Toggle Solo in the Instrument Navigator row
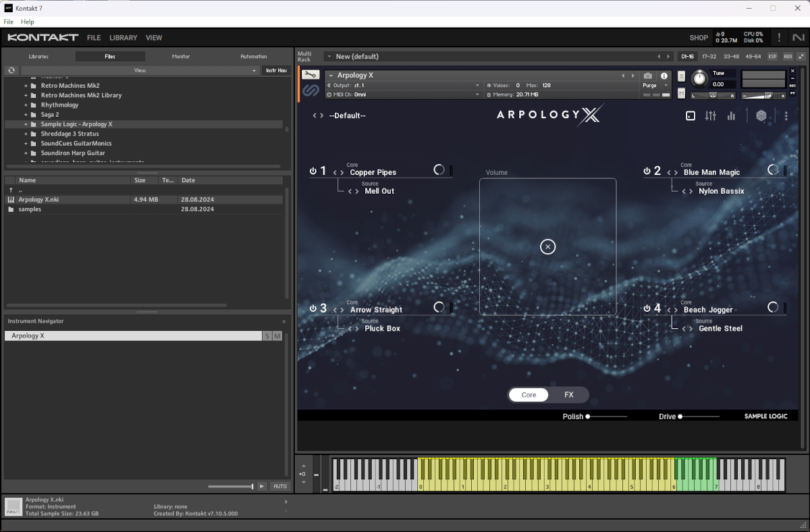Image resolution: width=810 pixels, height=532 pixels. coord(267,336)
